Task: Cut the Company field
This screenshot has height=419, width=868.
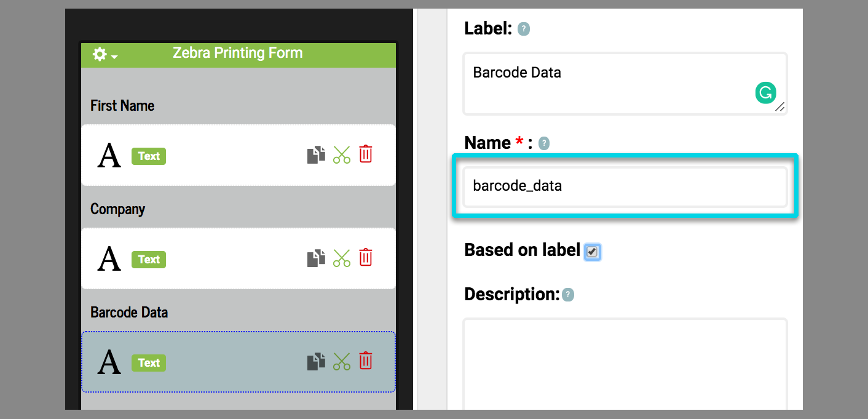Action: (341, 258)
